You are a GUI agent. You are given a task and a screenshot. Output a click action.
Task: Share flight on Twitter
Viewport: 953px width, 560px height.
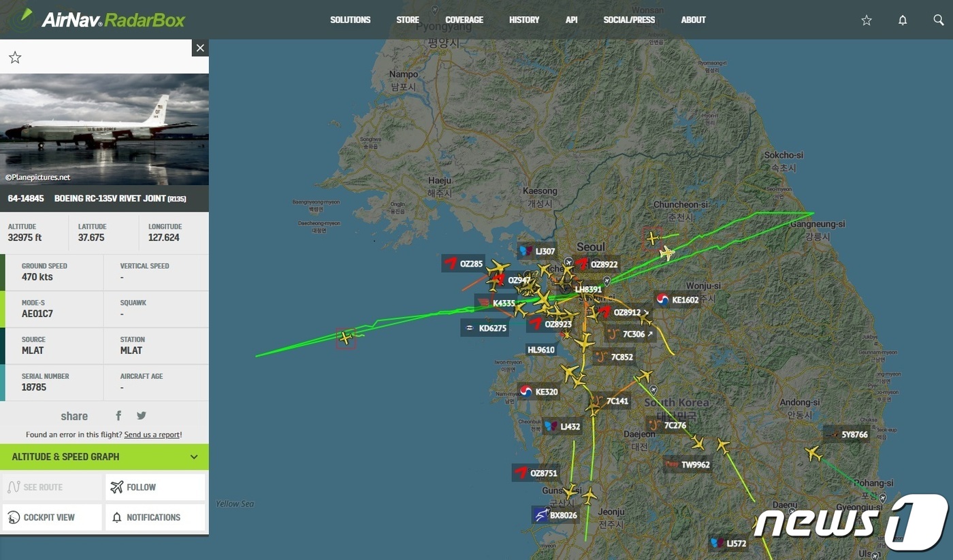coord(141,416)
